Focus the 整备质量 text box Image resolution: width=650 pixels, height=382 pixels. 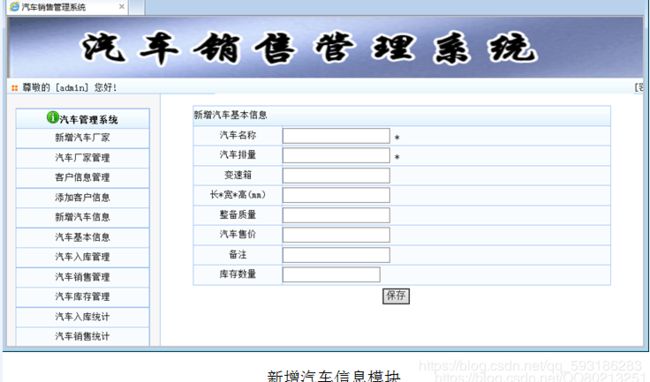tap(336, 215)
